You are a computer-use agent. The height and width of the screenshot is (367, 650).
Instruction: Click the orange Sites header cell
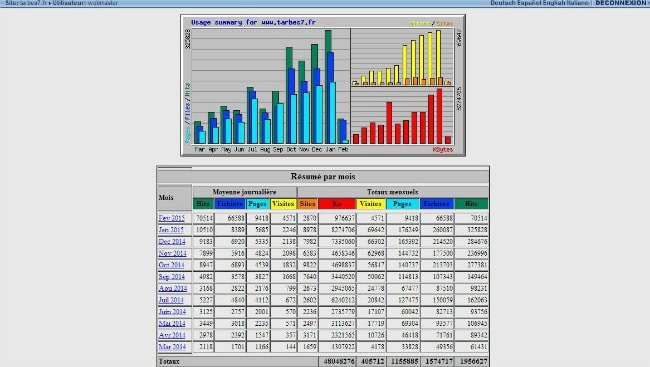[x=308, y=204]
